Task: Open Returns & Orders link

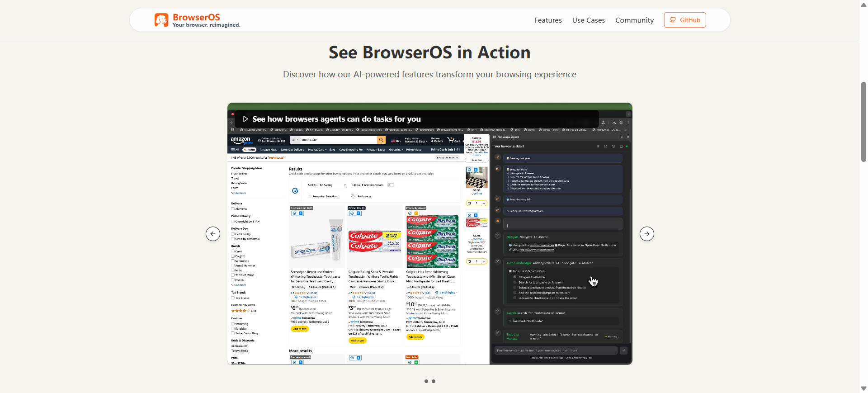Action: pyautogui.click(x=437, y=140)
